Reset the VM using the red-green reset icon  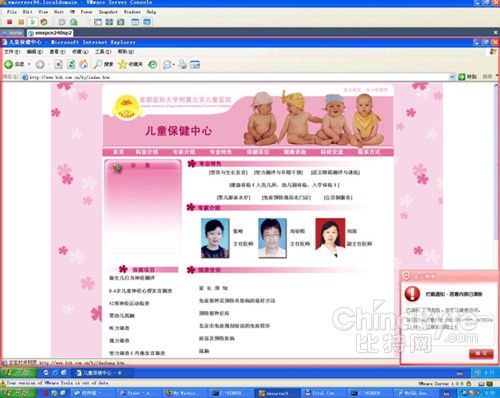coord(44,22)
